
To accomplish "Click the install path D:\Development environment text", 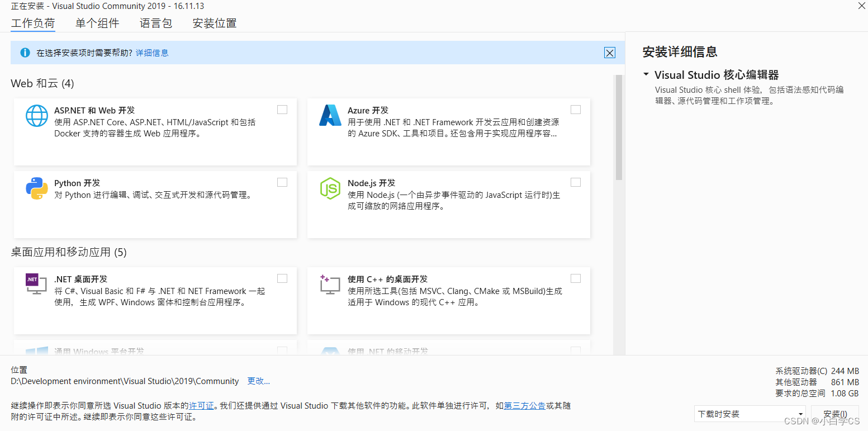I will pyautogui.click(x=125, y=381).
